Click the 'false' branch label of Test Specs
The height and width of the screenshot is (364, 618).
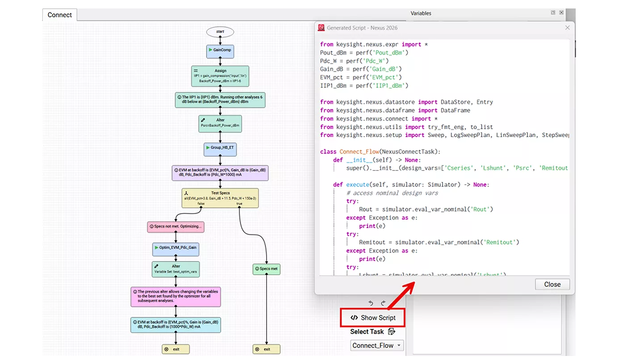[x=201, y=203]
